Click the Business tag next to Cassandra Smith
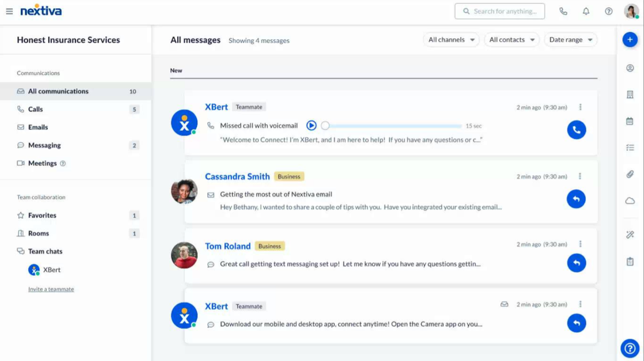 (x=289, y=177)
